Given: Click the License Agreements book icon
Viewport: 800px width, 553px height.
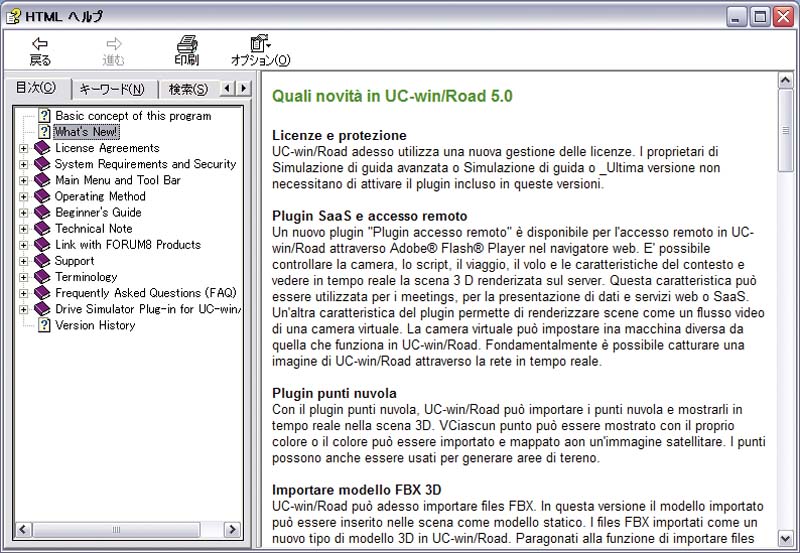Looking at the screenshot, I should pyautogui.click(x=42, y=148).
